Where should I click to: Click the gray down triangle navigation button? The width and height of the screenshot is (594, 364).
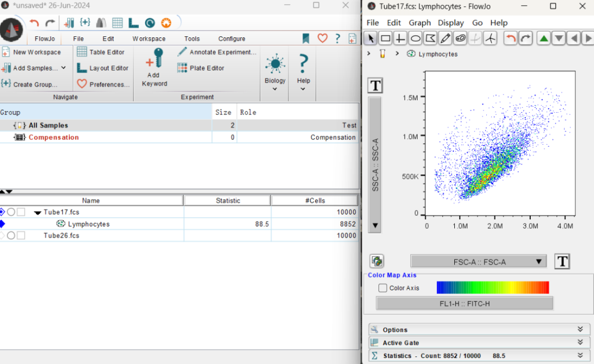click(559, 38)
